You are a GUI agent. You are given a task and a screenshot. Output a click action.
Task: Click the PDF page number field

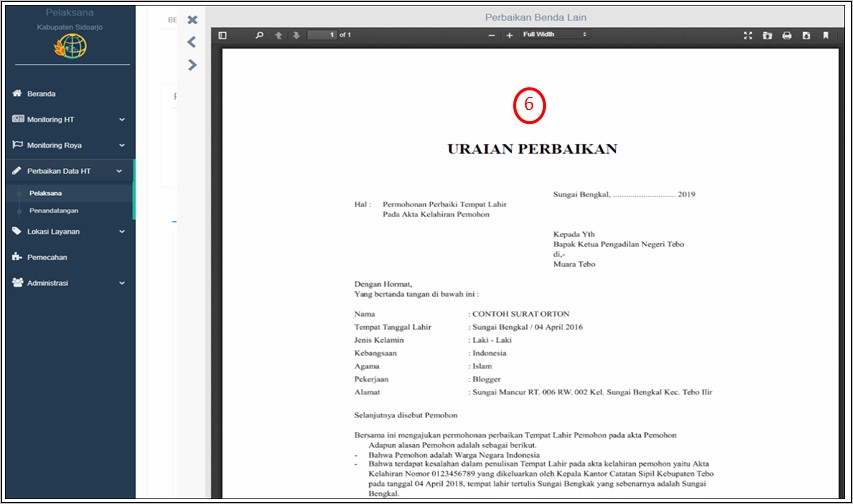[x=322, y=35]
